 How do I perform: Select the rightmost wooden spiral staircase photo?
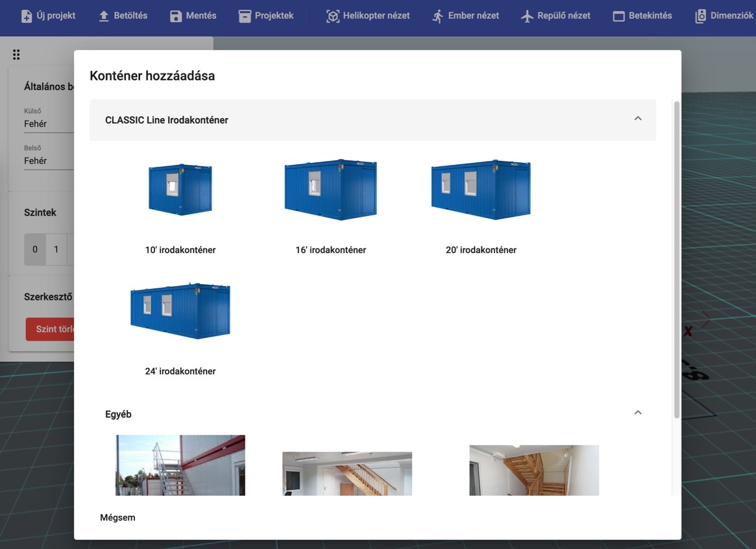534,470
